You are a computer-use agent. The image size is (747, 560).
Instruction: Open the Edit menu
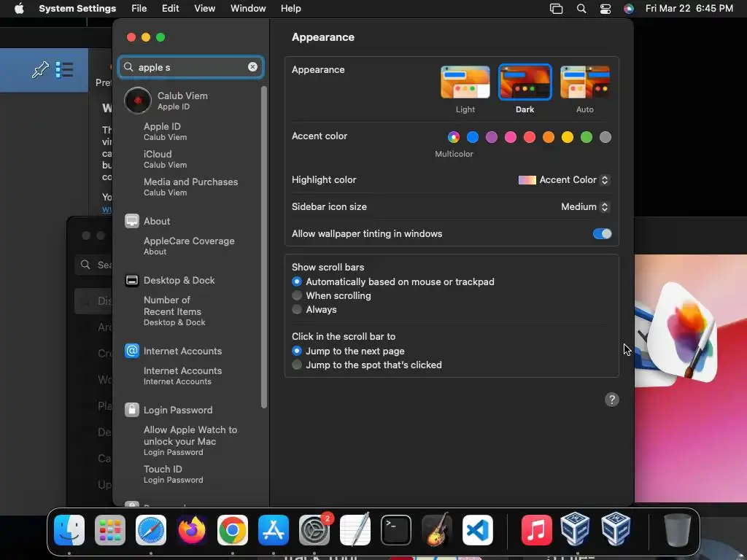pos(170,8)
